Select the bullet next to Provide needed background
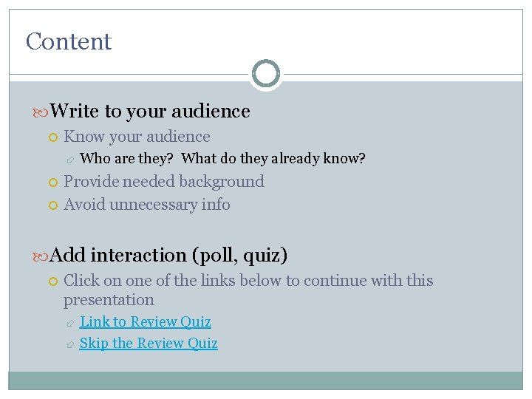 (x=52, y=183)
